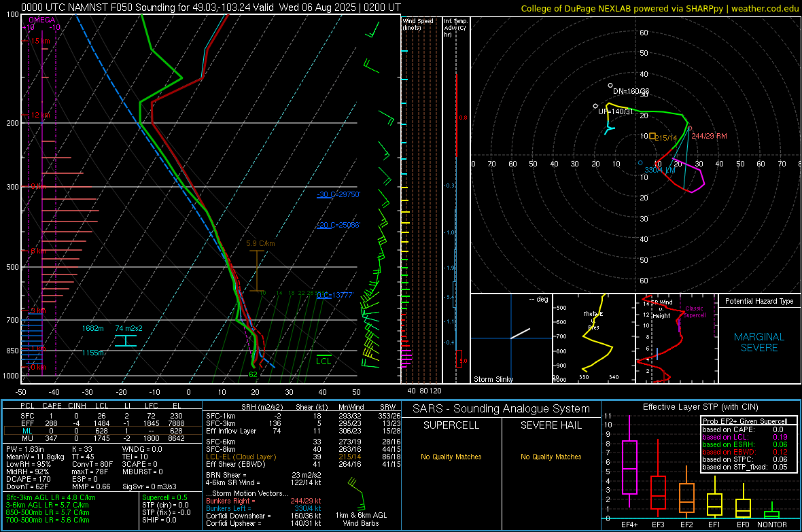Click the '5.9 C/km' lapse rate annotation

pos(260,243)
